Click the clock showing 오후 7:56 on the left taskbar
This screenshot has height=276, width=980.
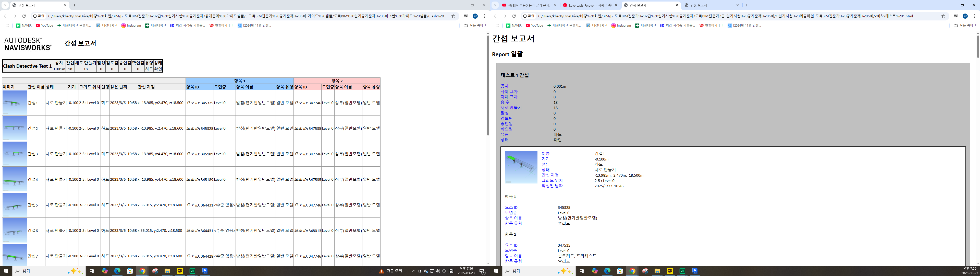(x=466, y=271)
